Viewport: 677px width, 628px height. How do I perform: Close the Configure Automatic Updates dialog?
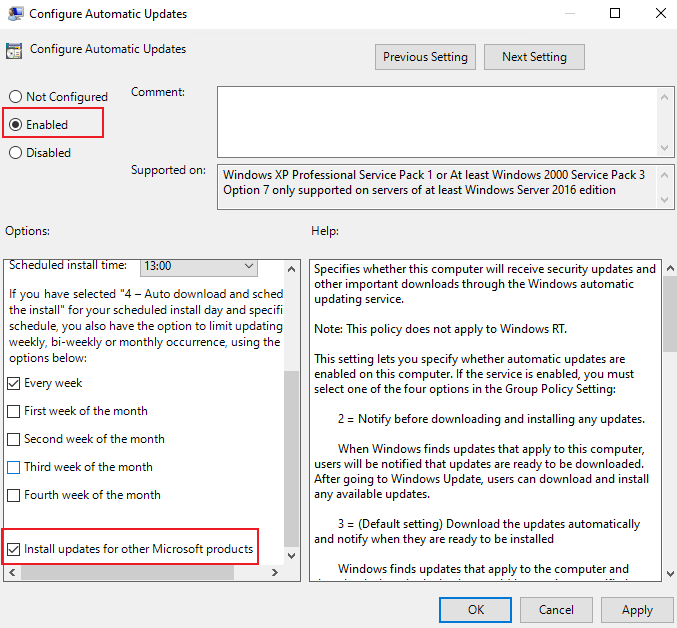[661, 13]
